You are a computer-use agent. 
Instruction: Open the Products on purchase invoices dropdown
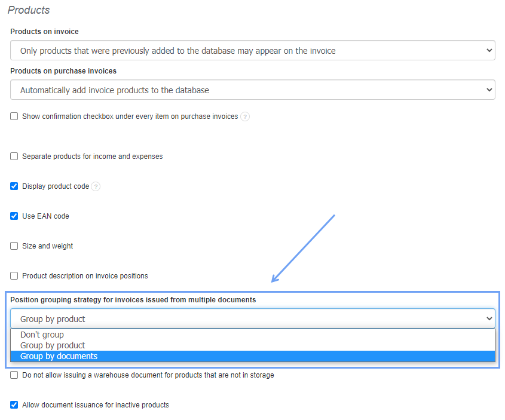coord(251,90)
